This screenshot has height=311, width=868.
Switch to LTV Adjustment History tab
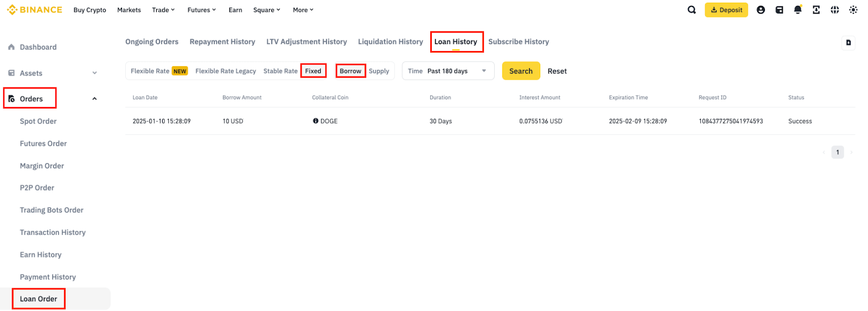coord(307,42)
